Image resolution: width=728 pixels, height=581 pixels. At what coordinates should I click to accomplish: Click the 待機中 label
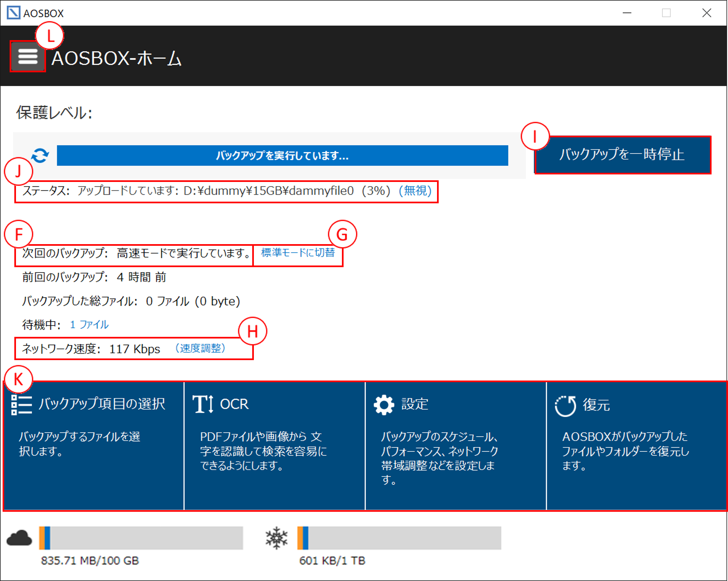point(42,325)
